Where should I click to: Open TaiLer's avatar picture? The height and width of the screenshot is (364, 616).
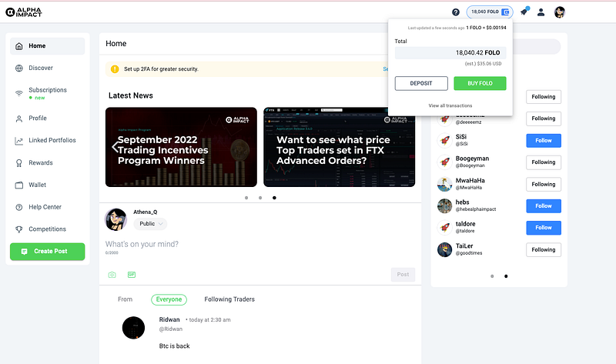(445, 249)
